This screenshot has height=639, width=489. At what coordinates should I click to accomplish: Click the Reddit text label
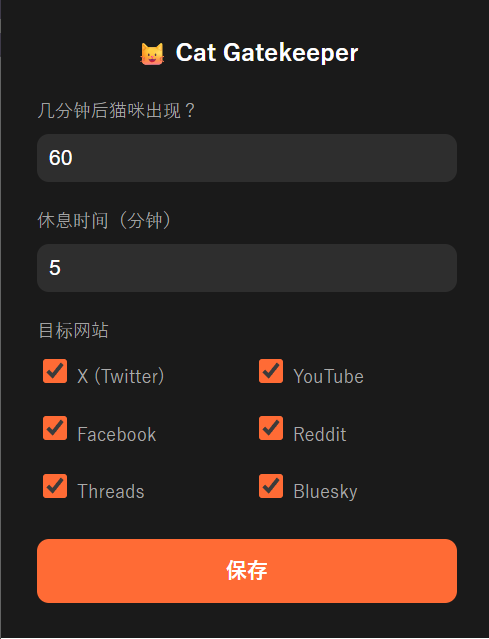pos(320,434)
